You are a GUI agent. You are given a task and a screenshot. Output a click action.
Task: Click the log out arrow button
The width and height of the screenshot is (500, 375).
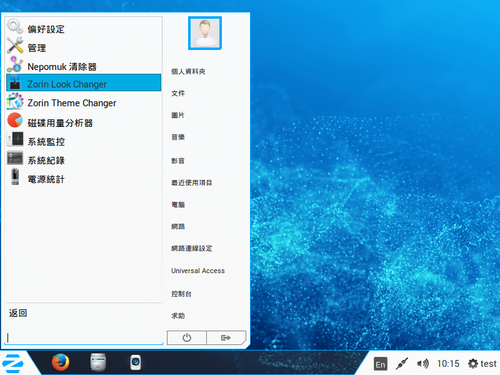[x=226, y=338]
